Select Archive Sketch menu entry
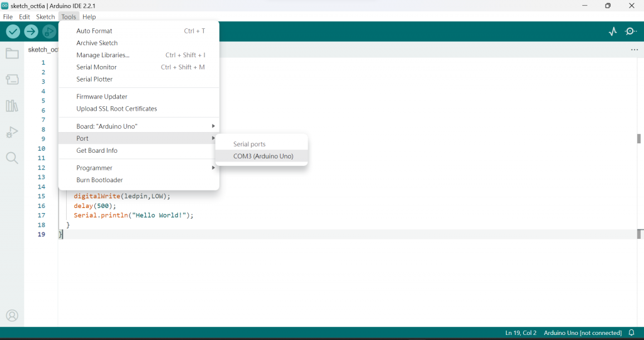644x340 pixels. point(139,43)
